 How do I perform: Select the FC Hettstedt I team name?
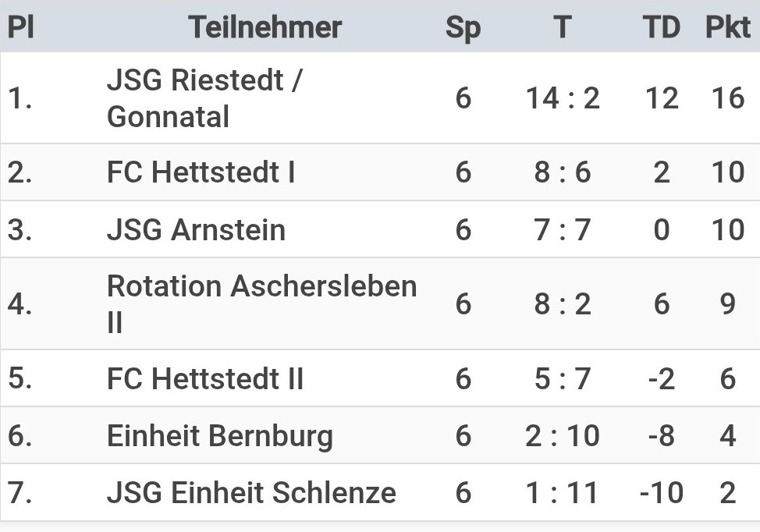[201, 172]
